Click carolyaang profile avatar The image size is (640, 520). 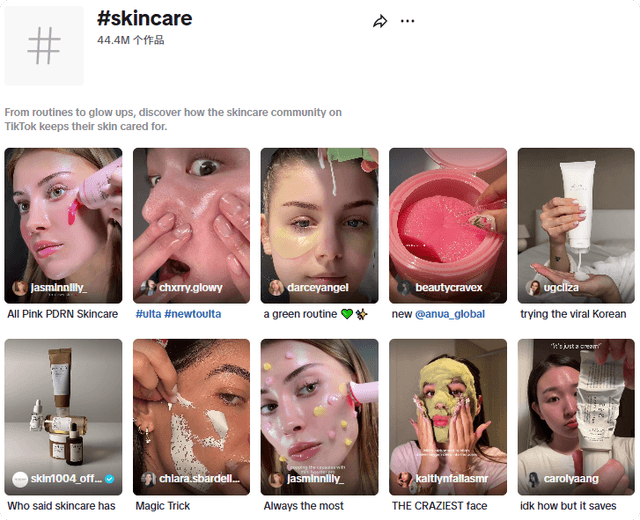pos(532,479)
